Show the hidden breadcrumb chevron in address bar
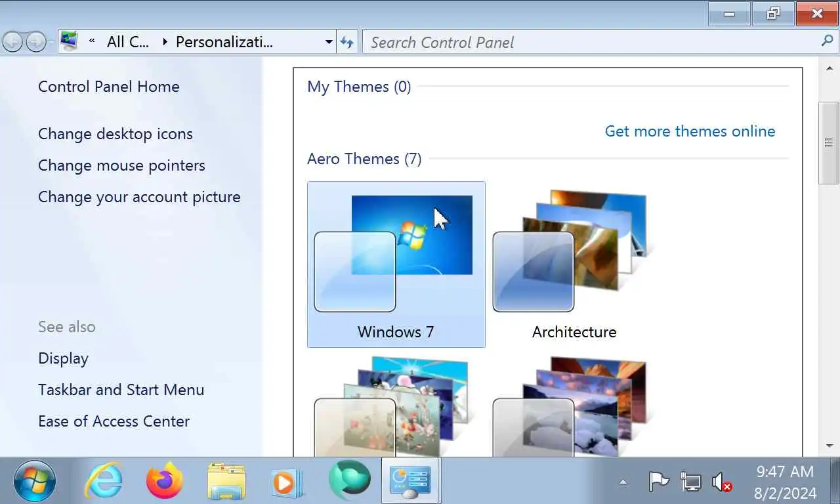 [x=93, y=41]
